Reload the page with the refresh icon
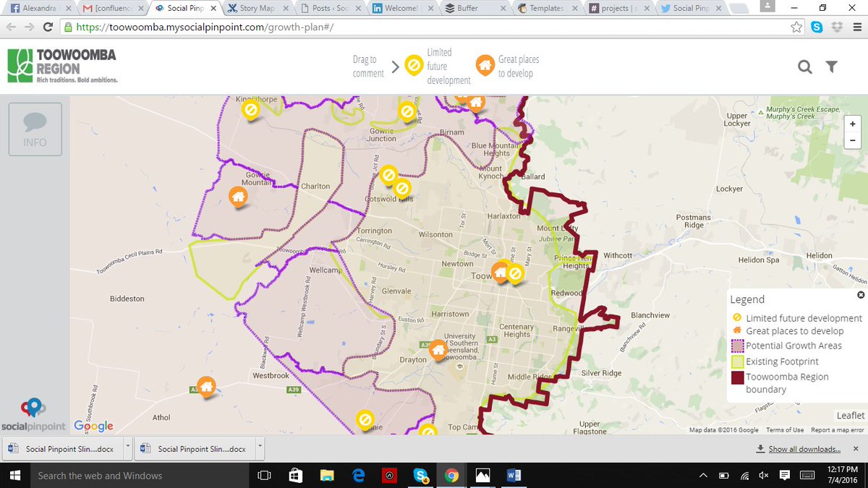 point(48,27)
